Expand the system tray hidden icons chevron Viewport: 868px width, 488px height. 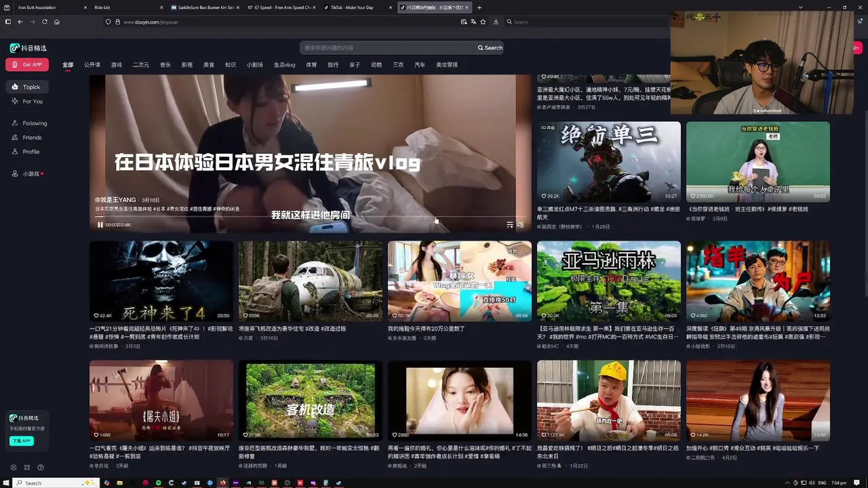click(787, 483)
